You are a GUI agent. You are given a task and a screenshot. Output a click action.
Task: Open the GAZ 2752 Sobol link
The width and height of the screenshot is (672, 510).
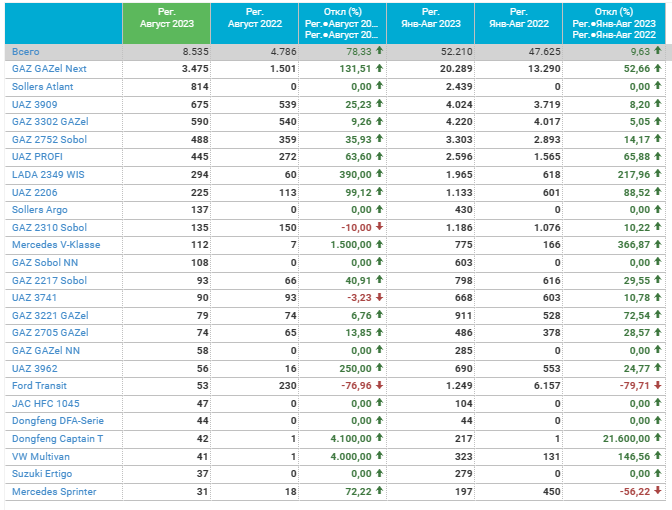tap(49, 140)
